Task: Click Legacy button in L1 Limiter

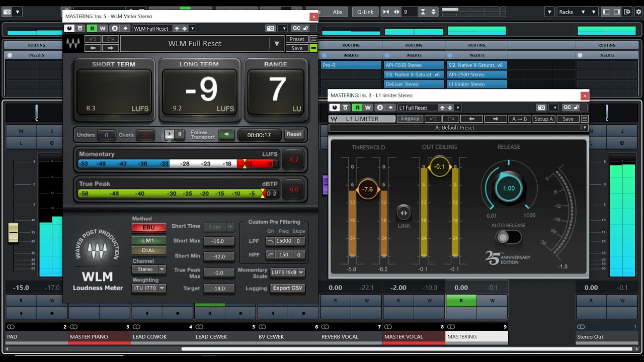Action: 410,119
